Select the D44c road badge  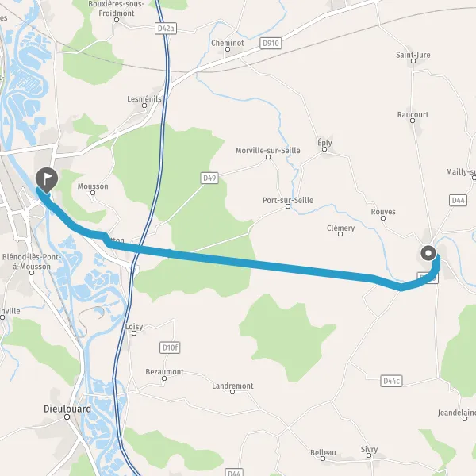tap(391, 381)
